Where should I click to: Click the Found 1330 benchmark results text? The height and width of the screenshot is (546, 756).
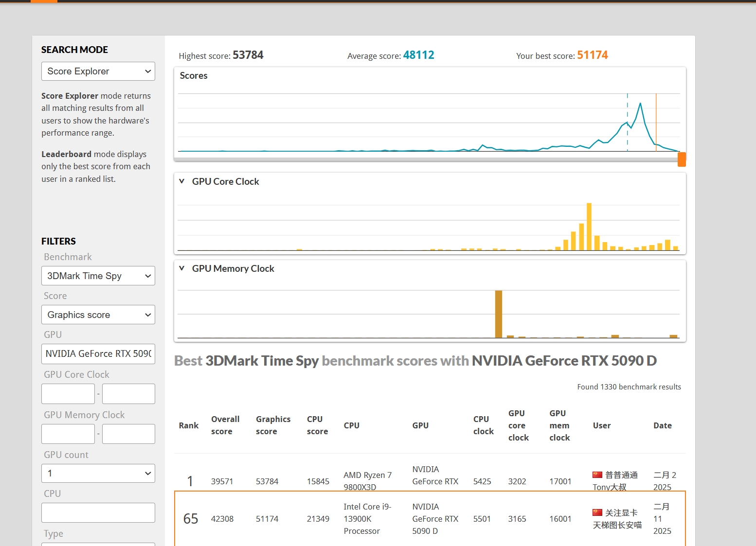tap(629, 387)
